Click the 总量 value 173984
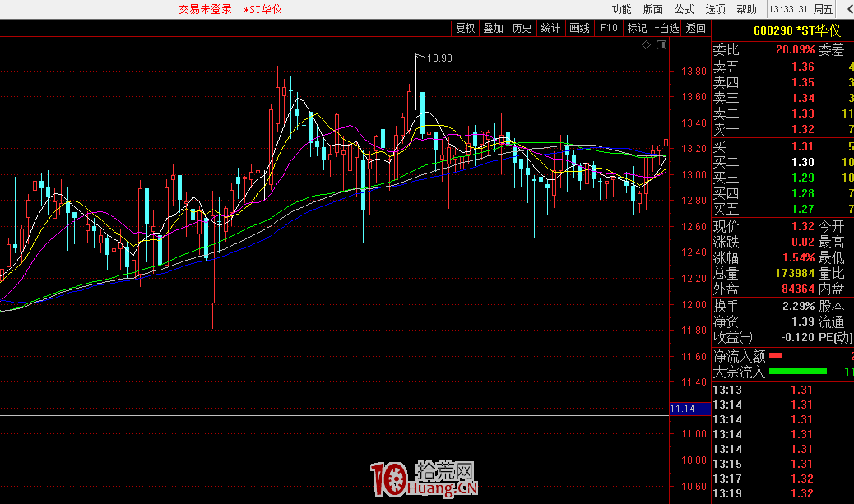The height and width of the screenshot is (504, 854). [795, 273]
